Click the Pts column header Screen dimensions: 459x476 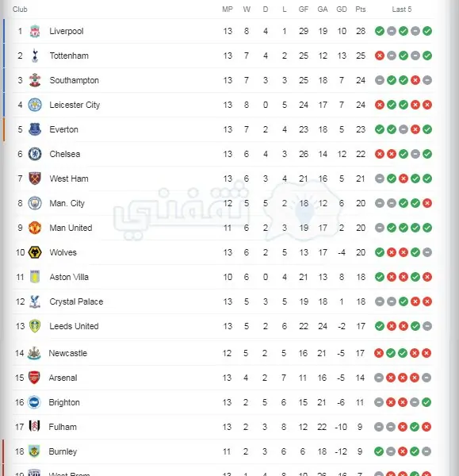click(x=361, y=10)
